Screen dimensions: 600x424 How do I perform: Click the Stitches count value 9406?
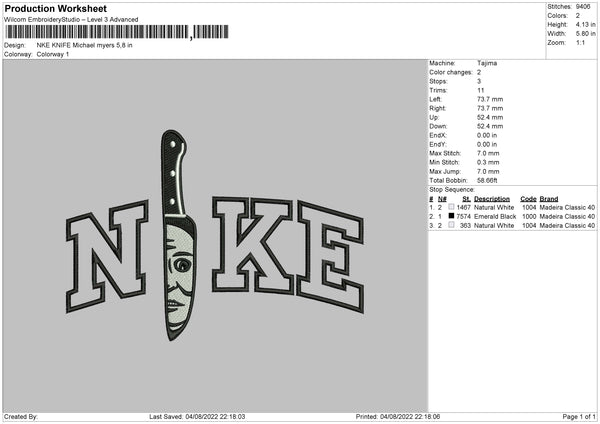coord(583,7)
